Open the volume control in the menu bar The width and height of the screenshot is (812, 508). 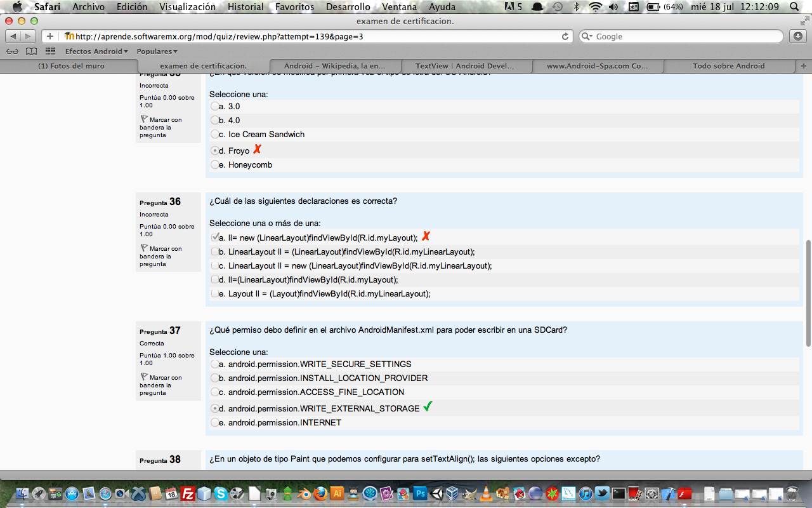tap(613, 7)
